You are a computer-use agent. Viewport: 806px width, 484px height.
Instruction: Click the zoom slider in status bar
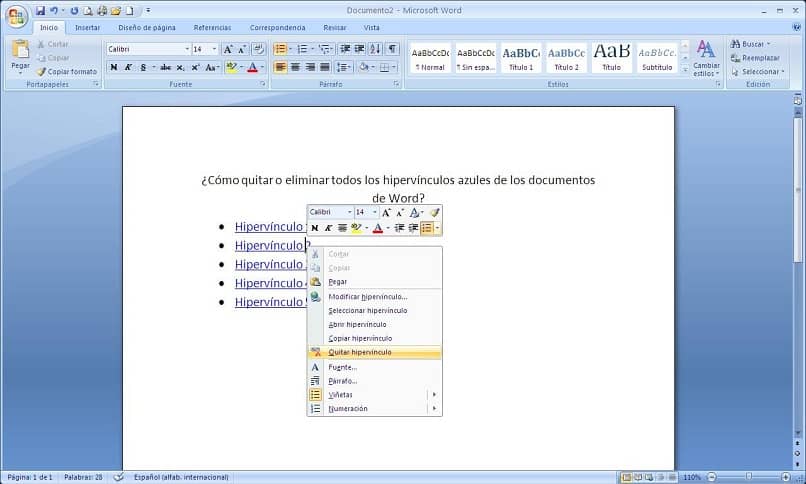(x=749, y=477)
